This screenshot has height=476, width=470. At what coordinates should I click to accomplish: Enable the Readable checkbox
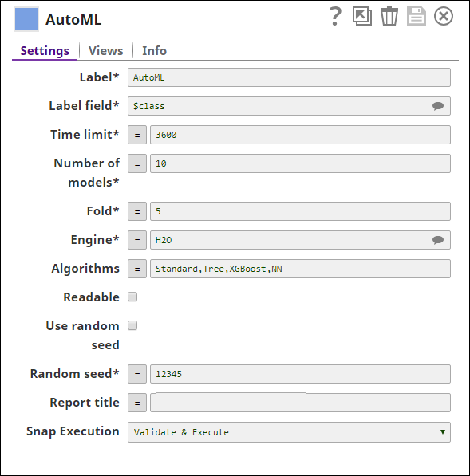132,297
